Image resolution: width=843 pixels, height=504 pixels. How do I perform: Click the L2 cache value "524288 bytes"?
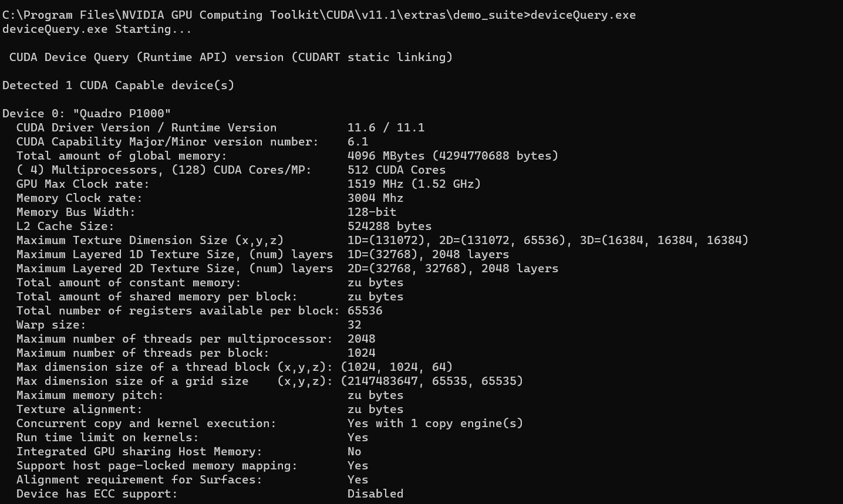(x=389, y=226)
